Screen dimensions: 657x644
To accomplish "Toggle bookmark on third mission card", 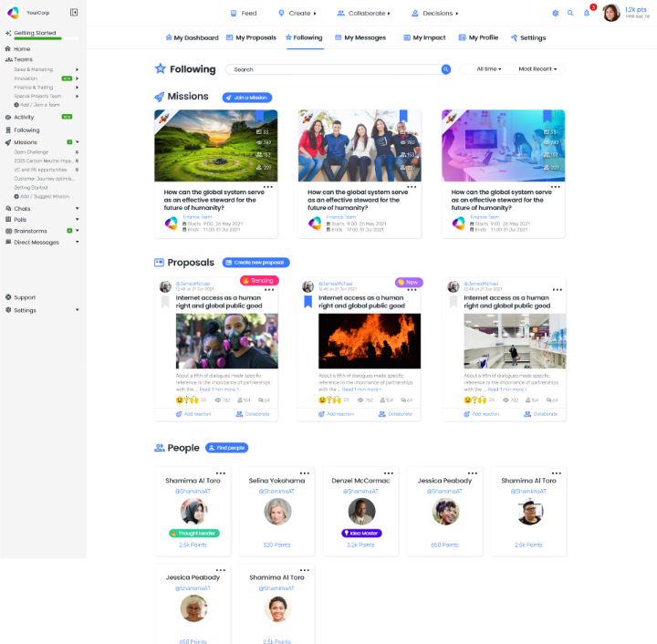I will (547, 116).
